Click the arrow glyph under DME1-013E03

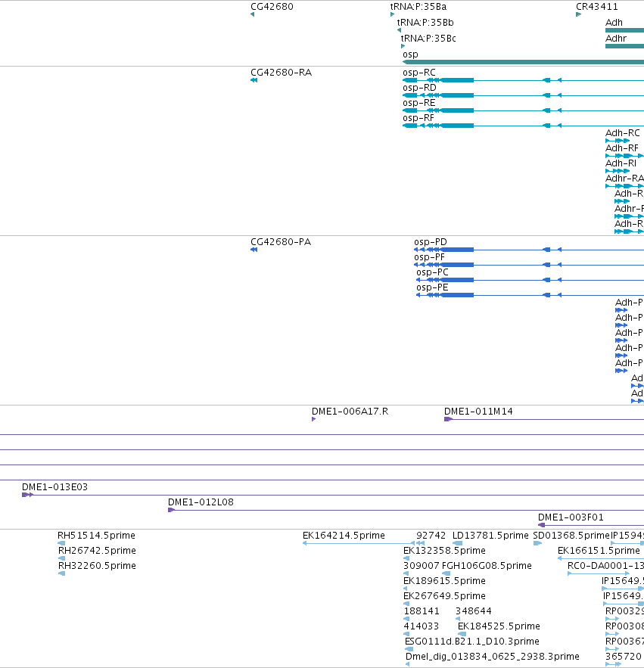[x=27, y=495]
